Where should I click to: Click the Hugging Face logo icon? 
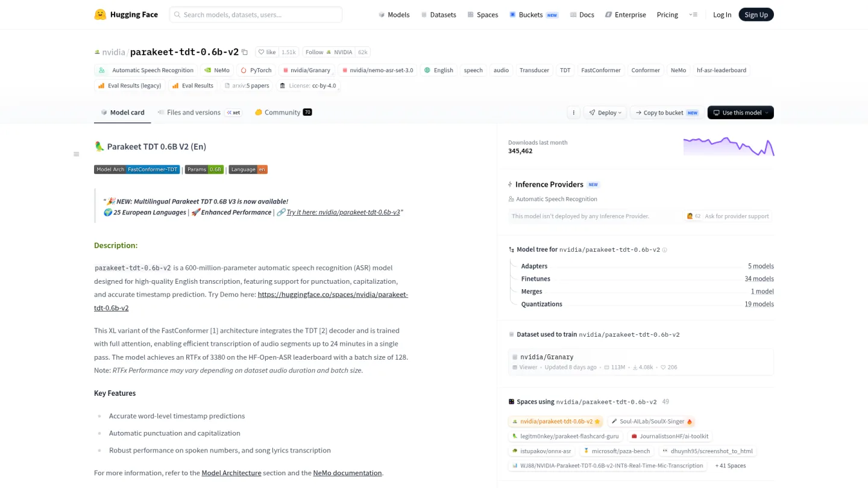(100, 14)
